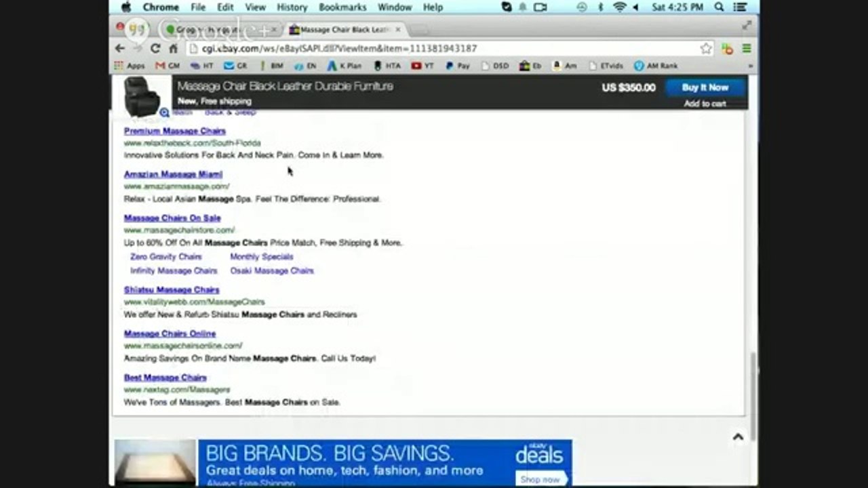Open the File menu
Image resolution: width=868 pixels, height=488 pixels.
pos(198,7)
